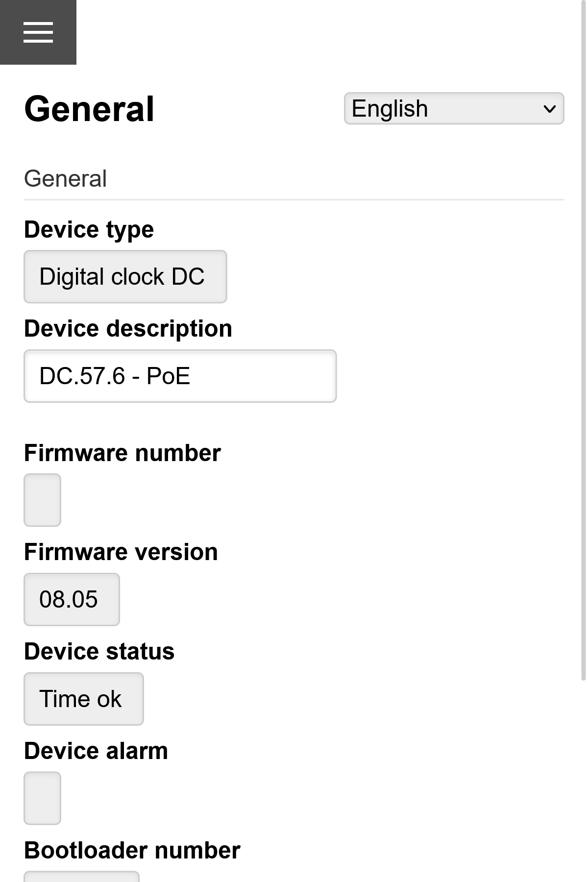Click the Device type label
The width and height of the screenshot is (588, 882).
point(89,229)
